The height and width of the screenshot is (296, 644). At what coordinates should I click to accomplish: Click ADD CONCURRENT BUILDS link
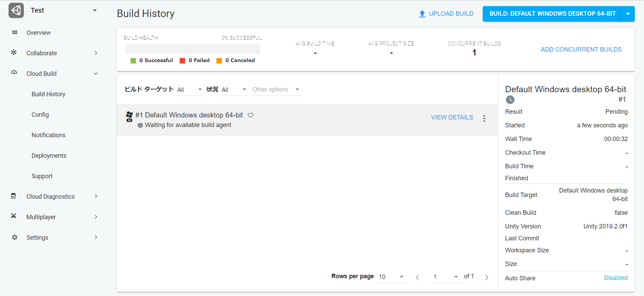click(x=581, y=50)
